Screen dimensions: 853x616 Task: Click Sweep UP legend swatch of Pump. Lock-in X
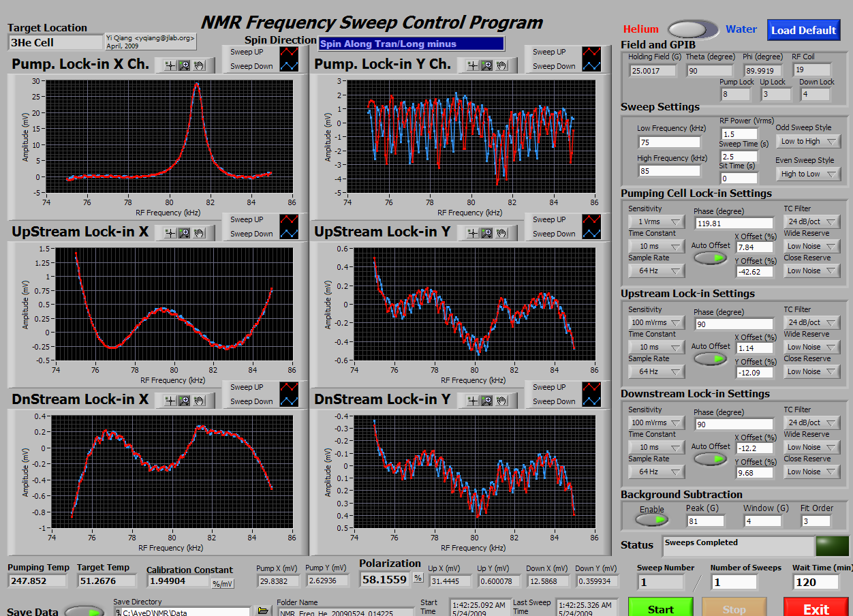(290, 52)
